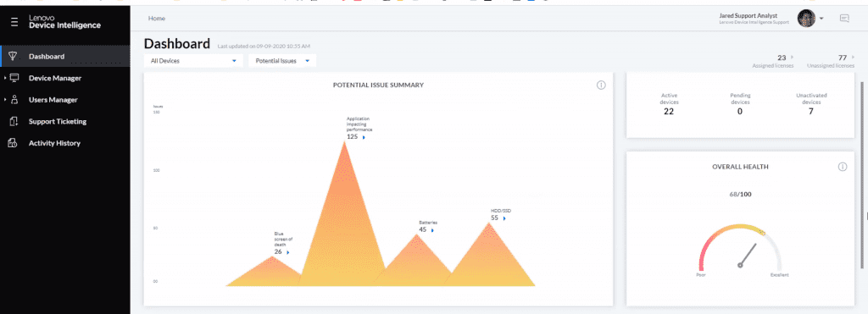The image size is (868, 314).
Task: Open the hamburger menu icon
Action: click(x=14, y=22)
